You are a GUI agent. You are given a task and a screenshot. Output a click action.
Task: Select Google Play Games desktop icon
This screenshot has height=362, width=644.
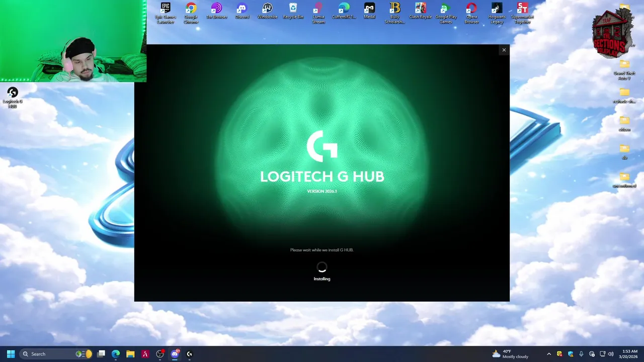coord(446,13)
